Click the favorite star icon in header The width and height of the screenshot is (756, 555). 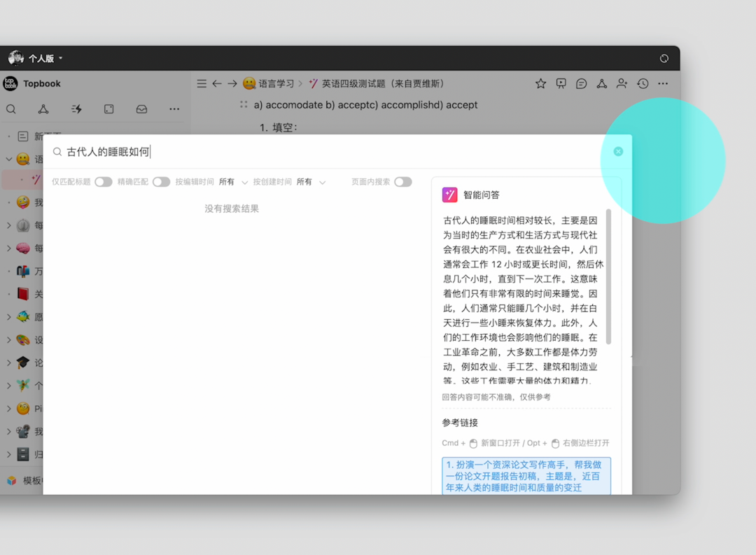point(540,84)
